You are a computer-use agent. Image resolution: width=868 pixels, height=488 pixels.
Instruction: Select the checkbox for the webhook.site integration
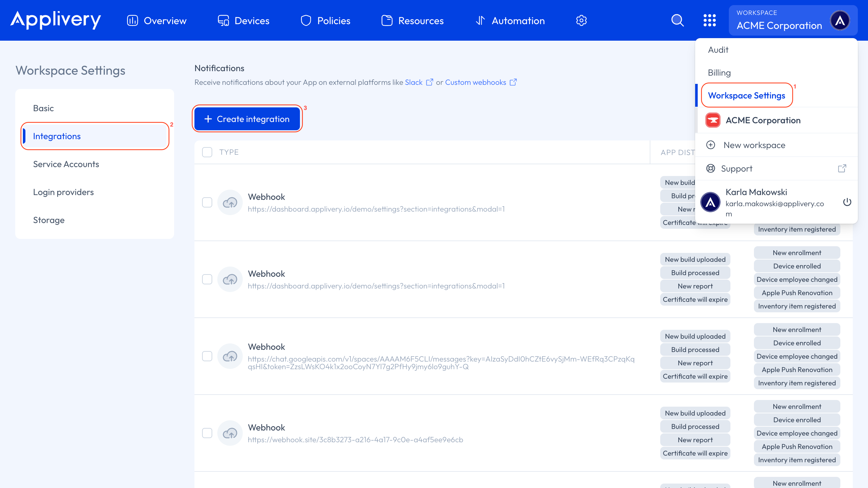pos(207,433)
